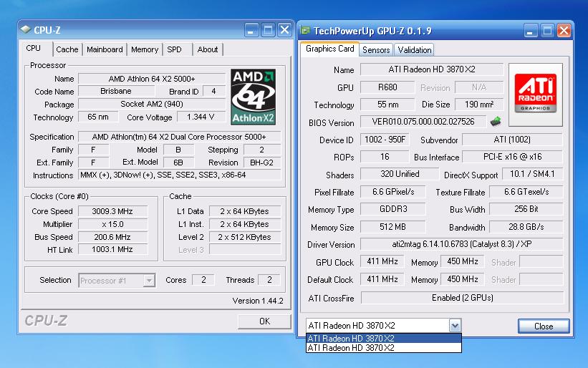This screenshot has height=368, width=588.
Task: Click the ATI CrossFire Enabled (2 GPUs) field
Action: [x=463, y=298]
